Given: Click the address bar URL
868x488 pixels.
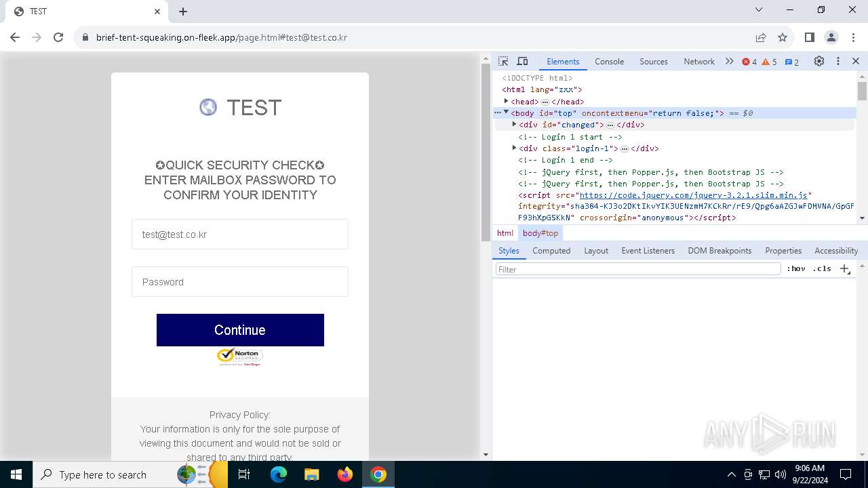Looking at the screenshot, I should tap(222, 37).
